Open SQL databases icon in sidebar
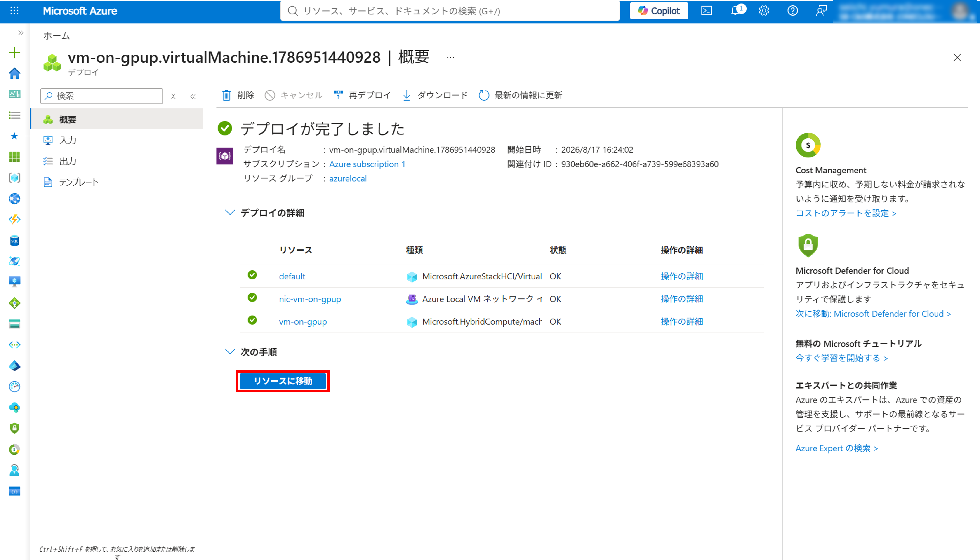 14,240
